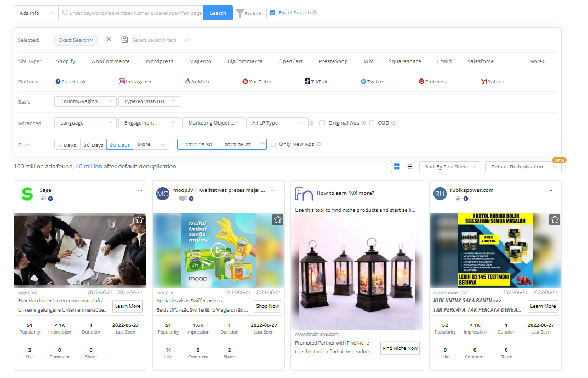Image resolution: width=588 pixels, height=378 pixels.
Task: Click the blue Search button
Action: (x=218, y=13)
